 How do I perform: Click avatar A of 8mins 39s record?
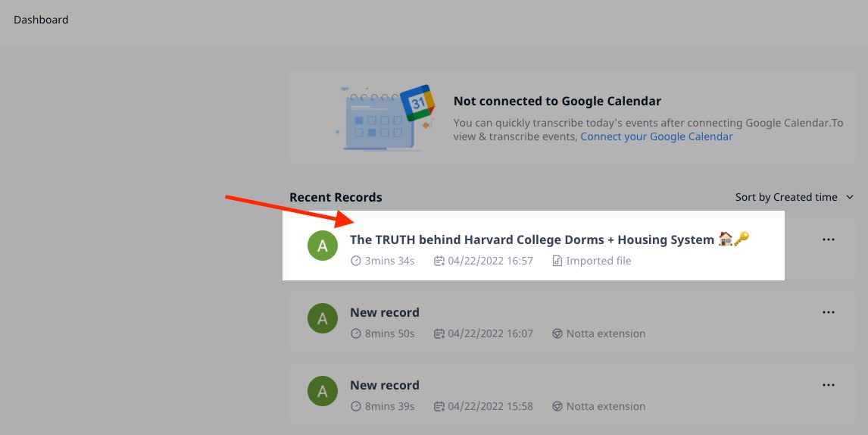tap(323, 391)
